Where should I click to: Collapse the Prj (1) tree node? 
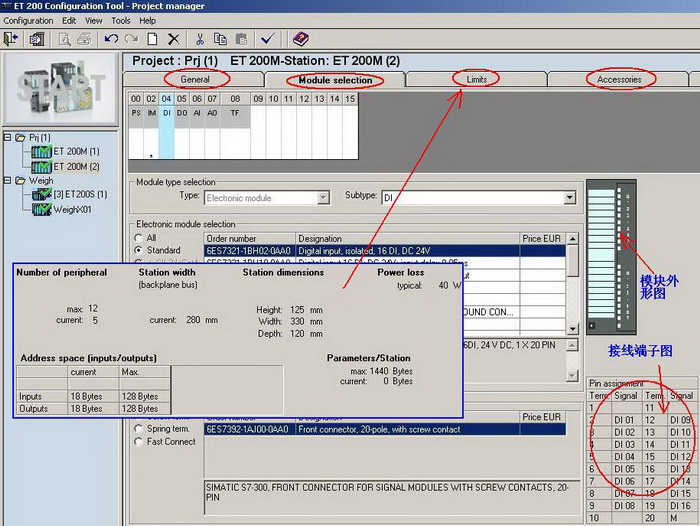coord(8,137)
